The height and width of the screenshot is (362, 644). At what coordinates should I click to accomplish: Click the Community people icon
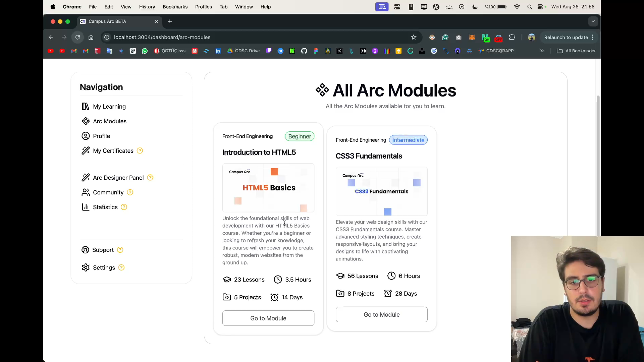pyautogui.click(x=86, y=192)
